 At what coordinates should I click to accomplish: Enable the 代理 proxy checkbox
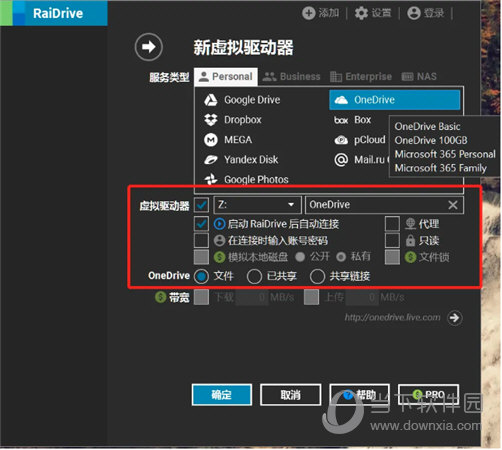[392, 224]
